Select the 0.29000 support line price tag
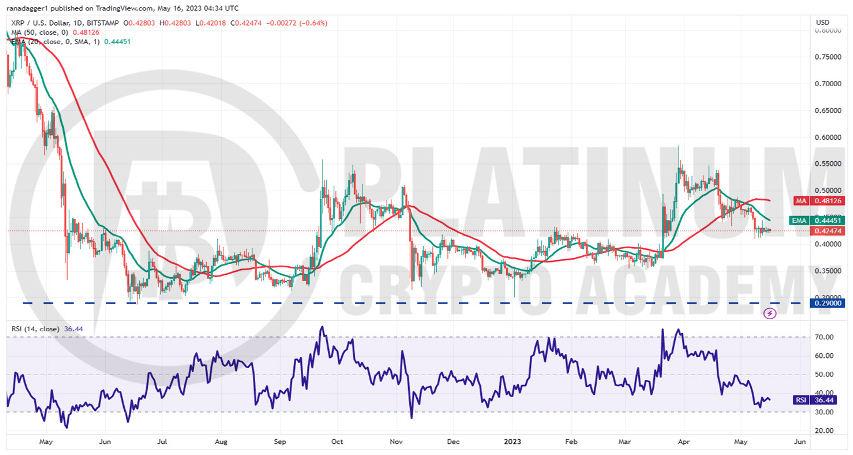The height and width of the screenshot is (455, 853). click(x=827, y=303)
